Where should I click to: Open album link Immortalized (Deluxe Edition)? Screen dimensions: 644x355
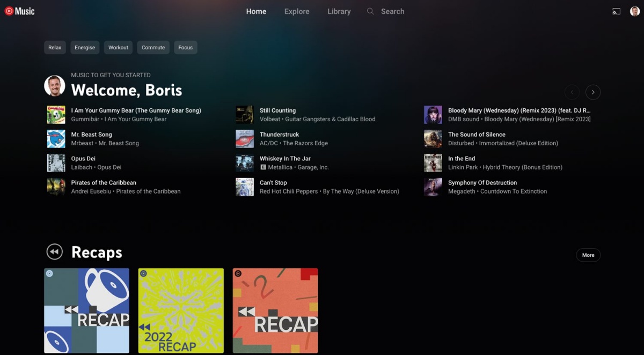(518, 143)
